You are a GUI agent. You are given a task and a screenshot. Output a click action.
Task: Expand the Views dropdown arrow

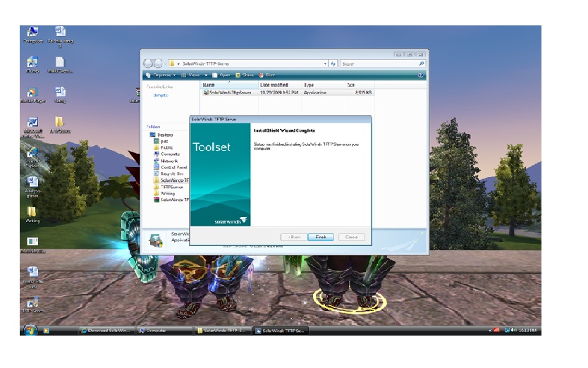206,75
